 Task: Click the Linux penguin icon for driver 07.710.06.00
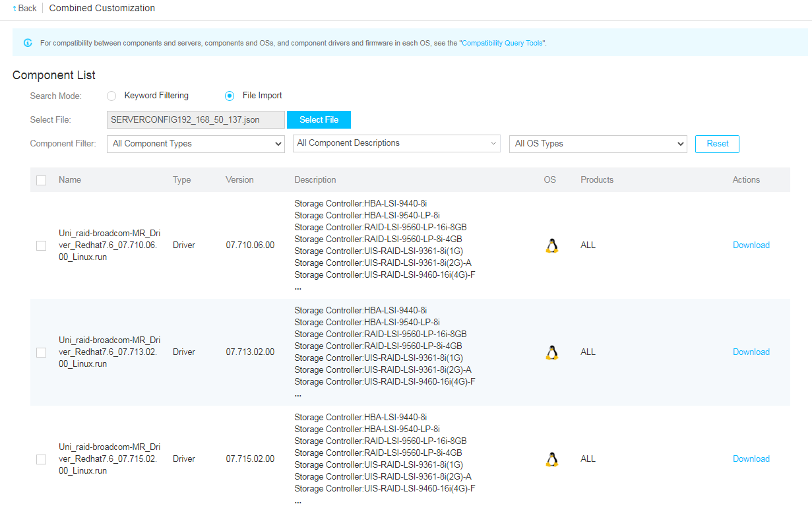[552, 245]
